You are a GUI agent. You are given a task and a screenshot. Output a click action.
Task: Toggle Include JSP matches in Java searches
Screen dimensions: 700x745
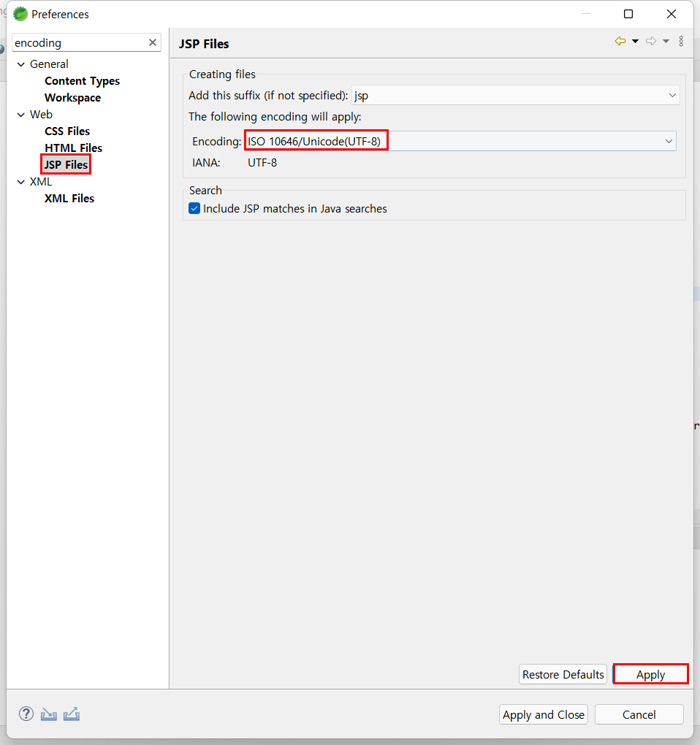click(194, 208)
